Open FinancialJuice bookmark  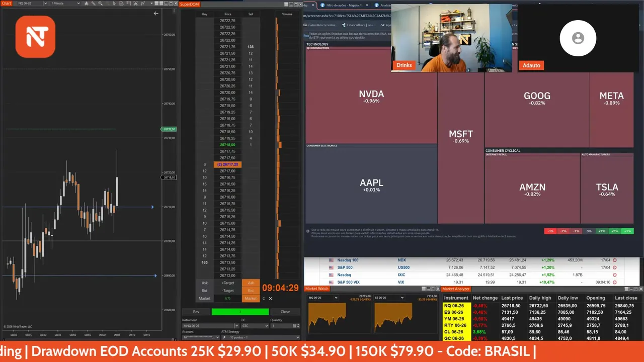[358, 25]
